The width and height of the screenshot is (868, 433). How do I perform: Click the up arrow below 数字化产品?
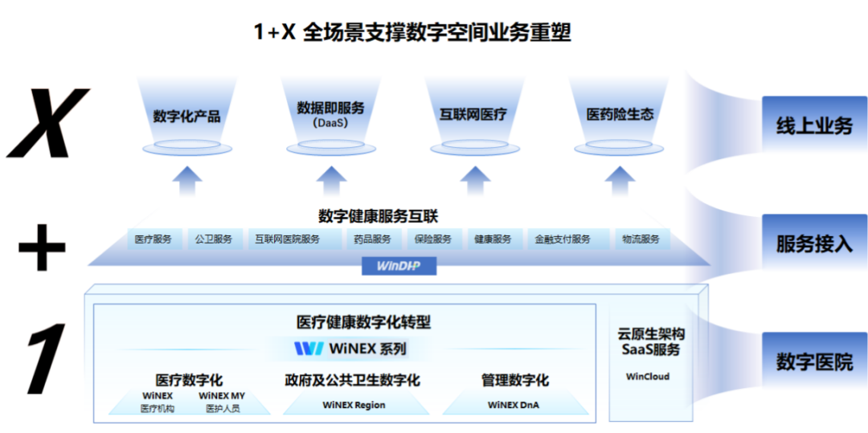186,181
